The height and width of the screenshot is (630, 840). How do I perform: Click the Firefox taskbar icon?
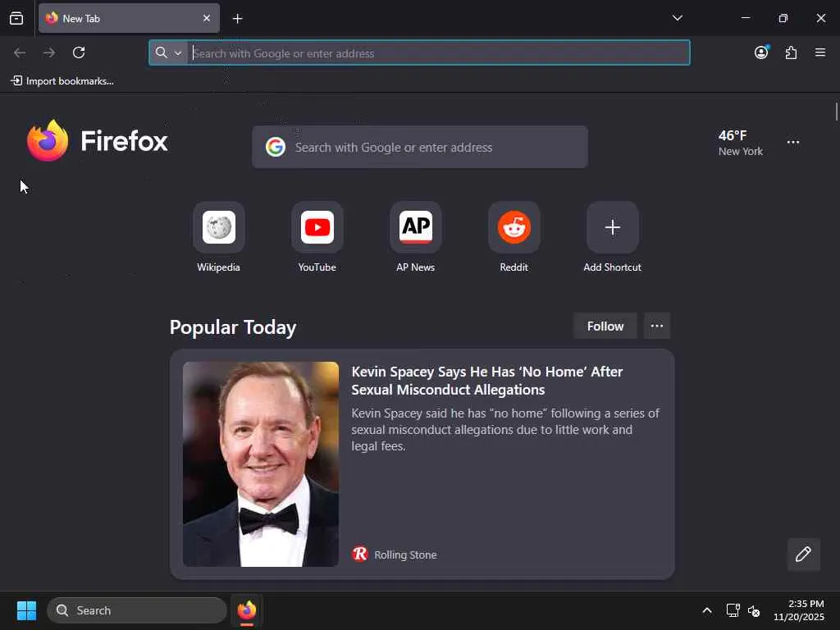(x=247, y=610)
